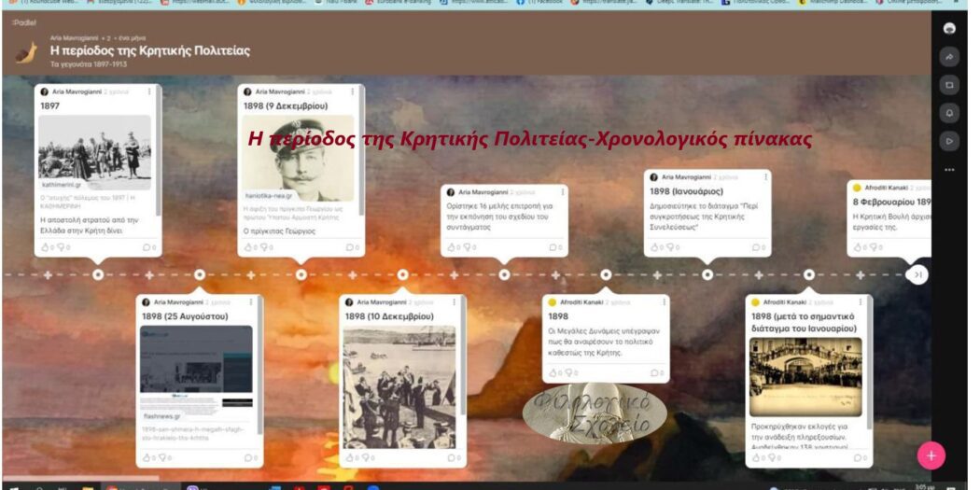
Task: Click the pink add post button
Action: click(x=931, y=455)
